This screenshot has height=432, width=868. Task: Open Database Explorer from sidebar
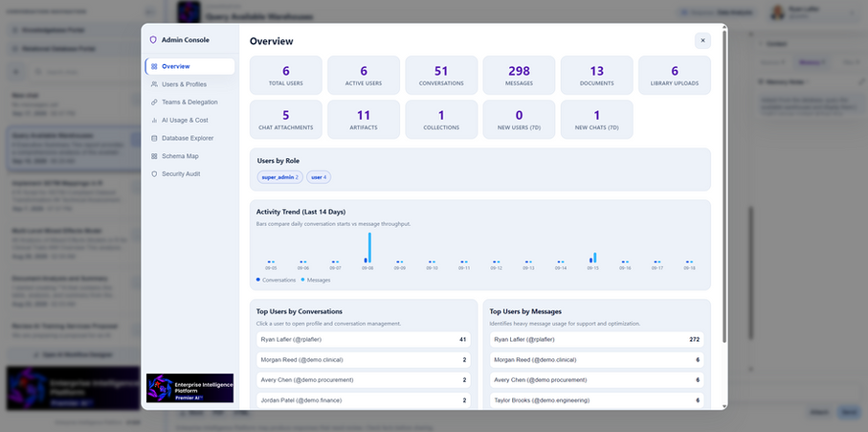coord(189,138)
